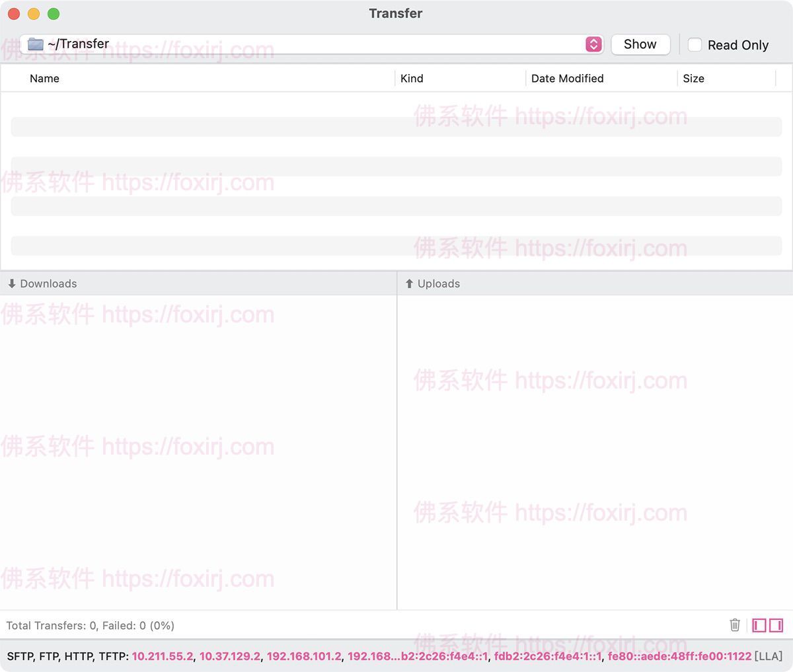Click the folder icon in the path bar
Screen dimensions: 793x672
point(34,44)
